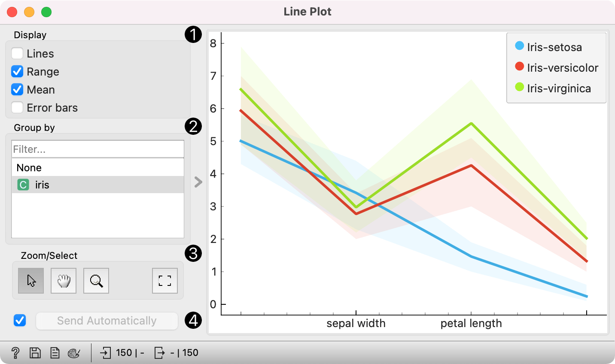Uncheck the Range display option
The image size is (615, 364).
pos(17,72)
